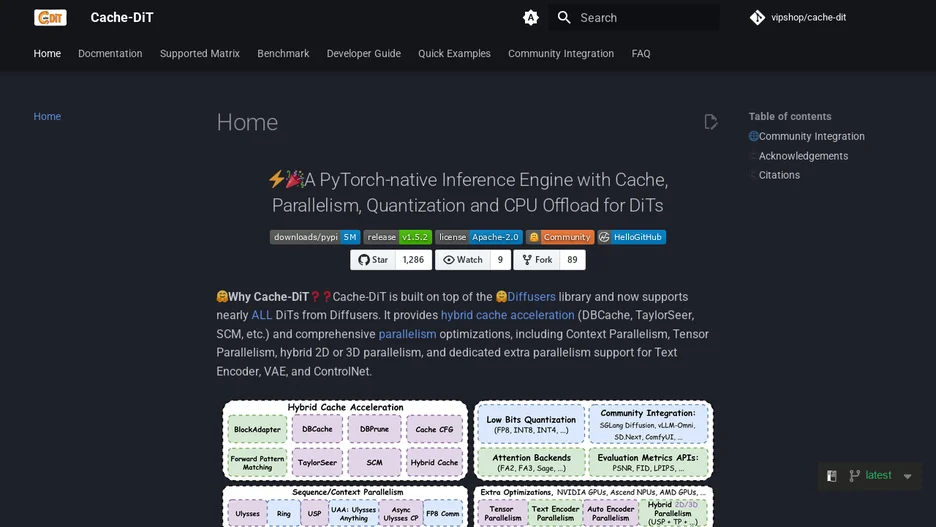This screenshot has height=527, width=936.
Task: Open the FAQ tab
Action: 641,53
